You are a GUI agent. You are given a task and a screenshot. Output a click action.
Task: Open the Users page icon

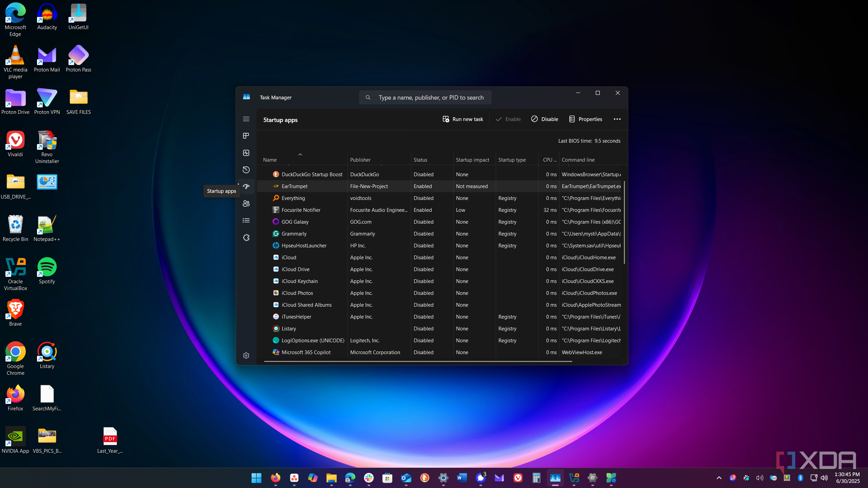point(246,204)
